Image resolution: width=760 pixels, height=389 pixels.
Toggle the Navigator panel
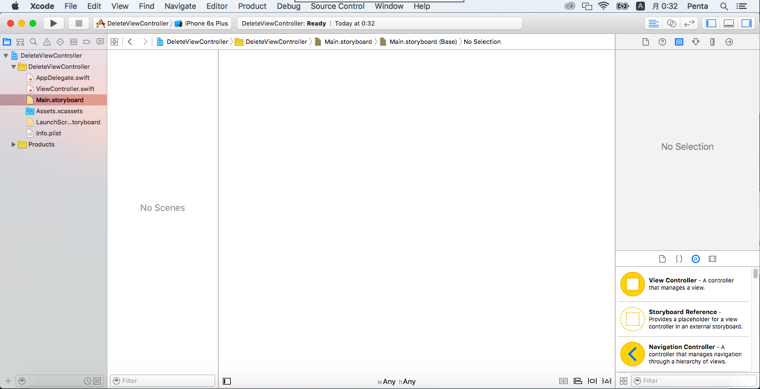711,23
